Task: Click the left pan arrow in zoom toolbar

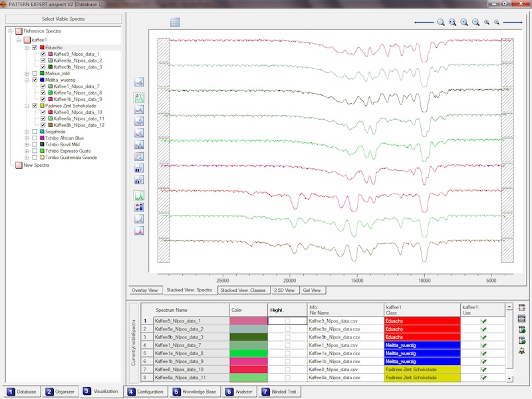Action: point(424,23)
